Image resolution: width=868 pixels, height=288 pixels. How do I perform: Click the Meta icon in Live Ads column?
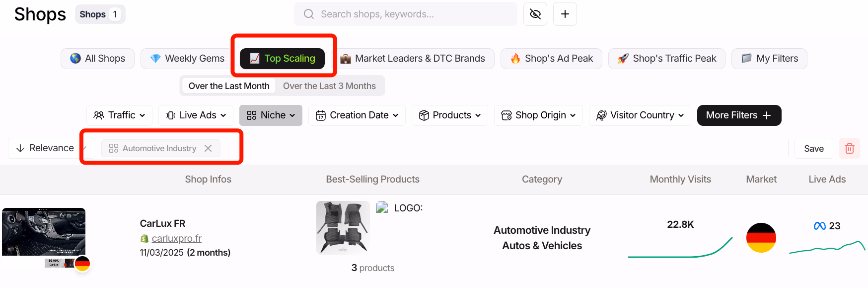[x=820, y=225]
